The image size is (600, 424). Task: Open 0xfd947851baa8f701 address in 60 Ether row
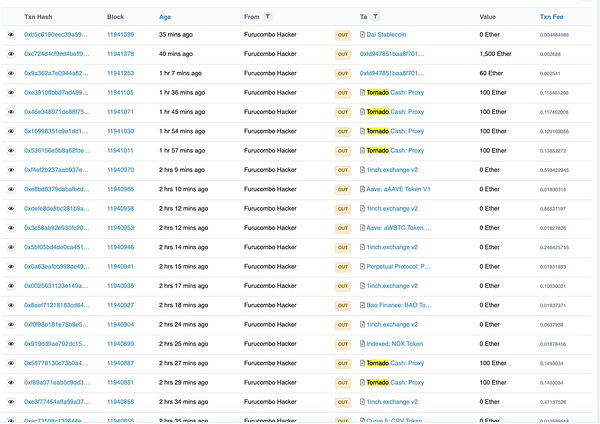[x=392, y=73]
